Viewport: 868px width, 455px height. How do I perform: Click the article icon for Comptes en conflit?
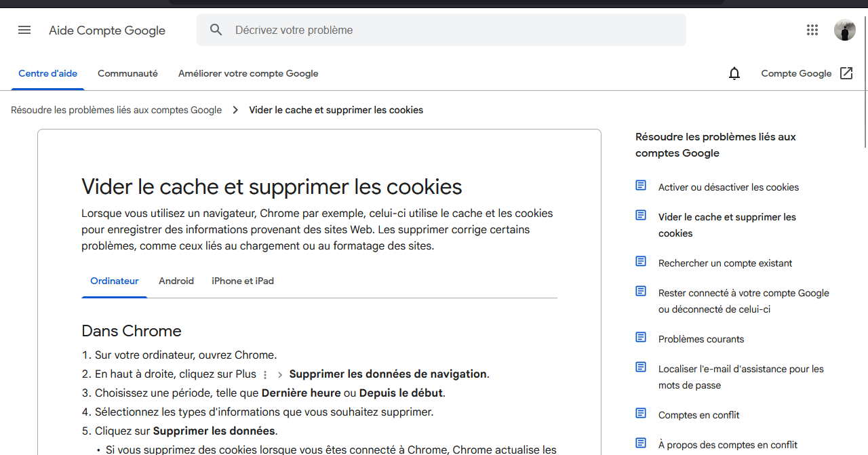641,413
